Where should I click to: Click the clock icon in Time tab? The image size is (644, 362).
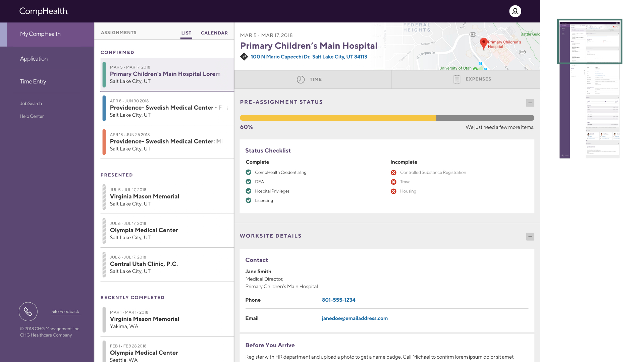click(301, 79)
